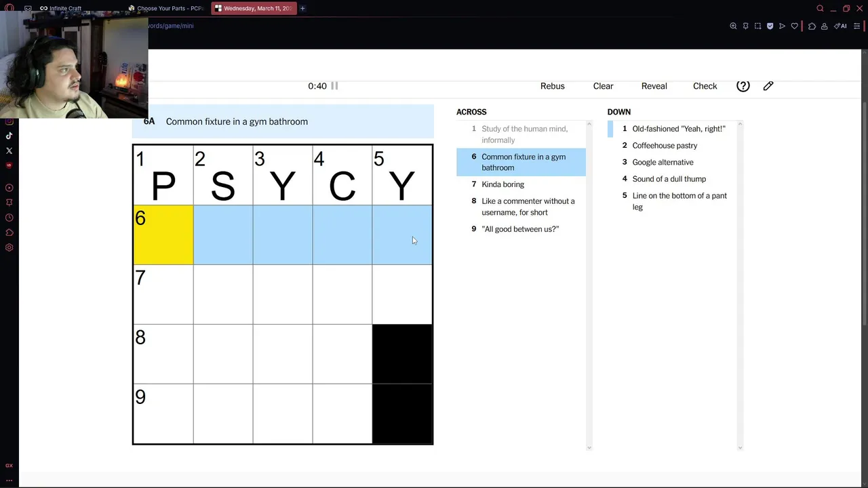Select Down clue 1 Old-fashioned "Yeah, right!"
The width and height of the screenshot is (868, 488).
tap(672, 129)
